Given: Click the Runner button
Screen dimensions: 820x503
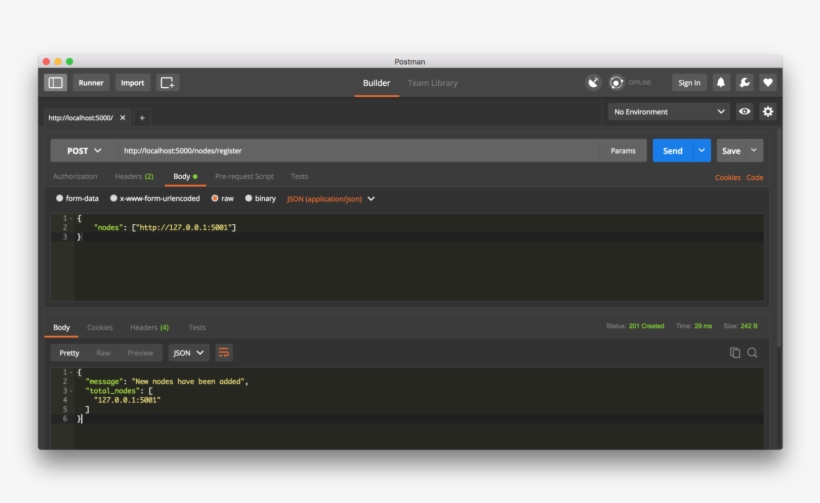Looking at the screenshot, I should [91, 83].
